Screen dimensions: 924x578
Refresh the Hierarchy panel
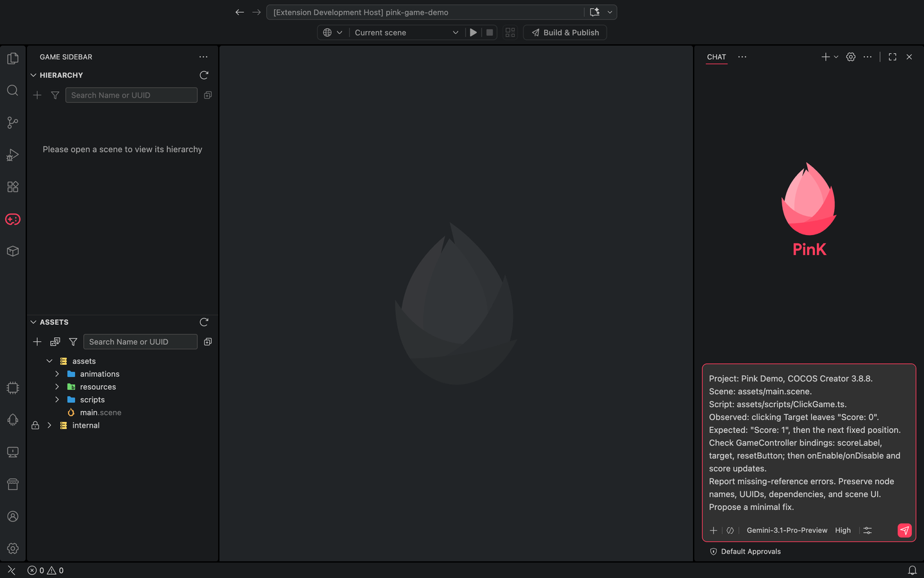(x=204, y=75)
